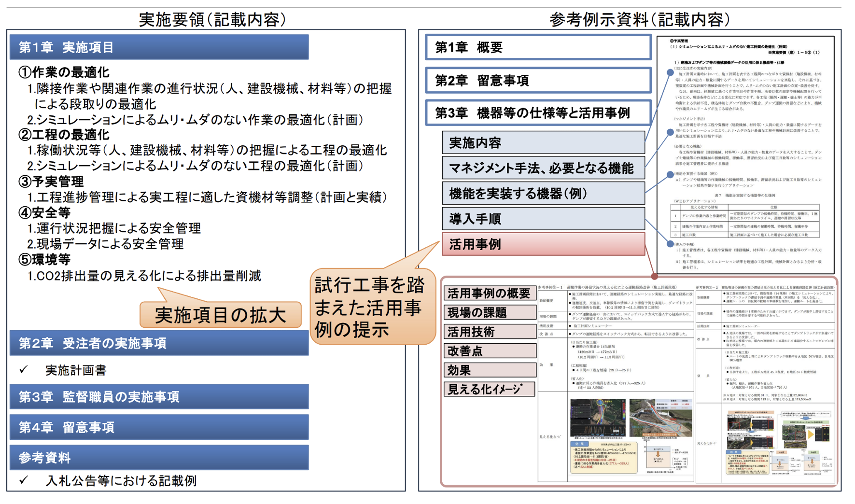Open the right-side 第2章 留意事項 box
855x504 pixels.
pos(538,80)
